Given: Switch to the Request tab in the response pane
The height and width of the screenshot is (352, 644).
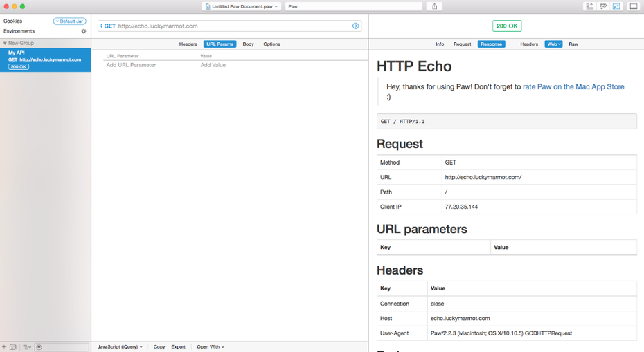Looking at the screenshot, I should tap(462, 44).
